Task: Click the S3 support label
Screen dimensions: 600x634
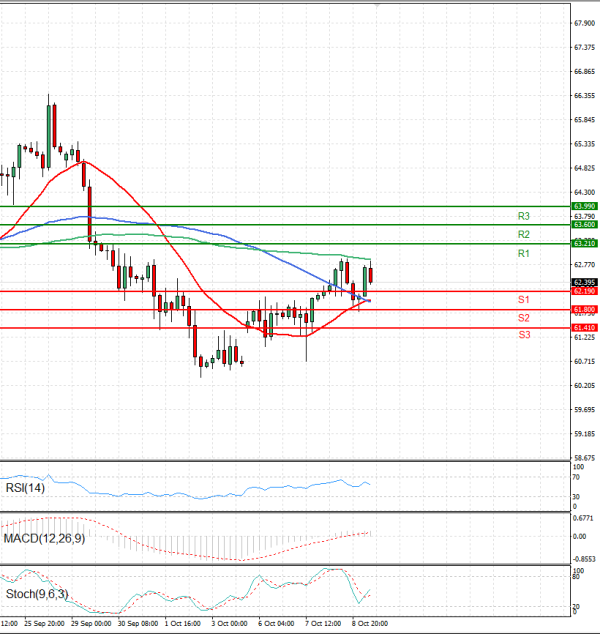Action: [x=523, y=334]
